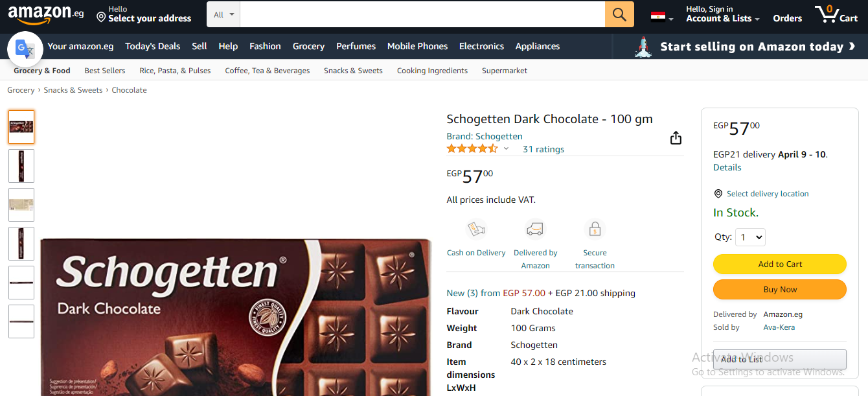Click the Buy Now button
868x396 pixels.
780,290
